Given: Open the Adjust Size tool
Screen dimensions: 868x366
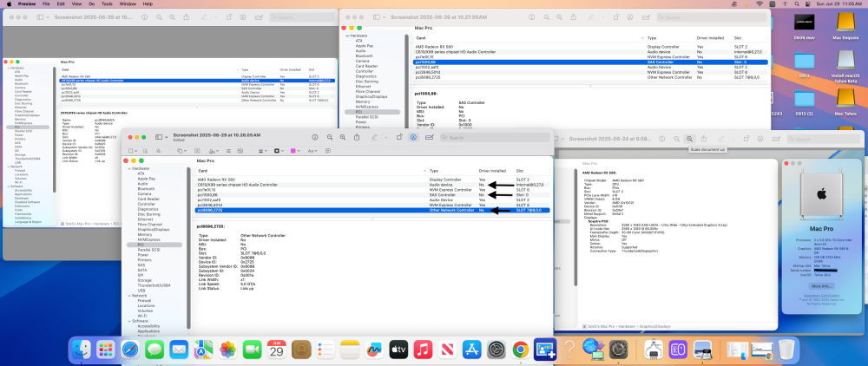Looking at the screenshot, I should pos(240,150).
